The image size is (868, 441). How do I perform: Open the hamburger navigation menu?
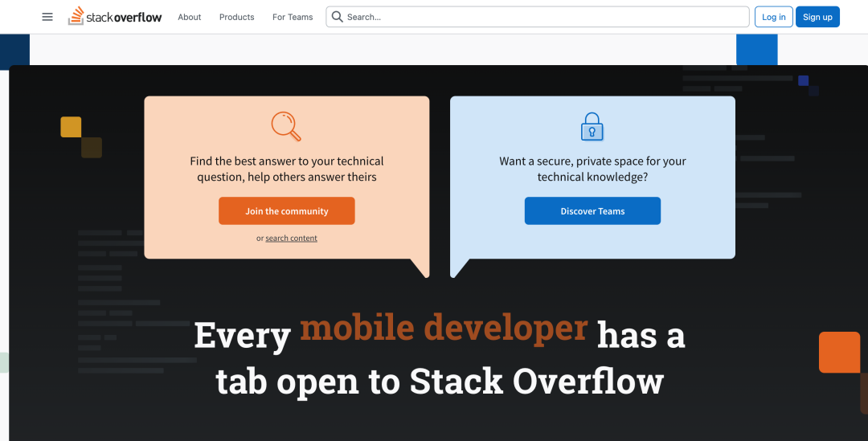click(47, 17)
